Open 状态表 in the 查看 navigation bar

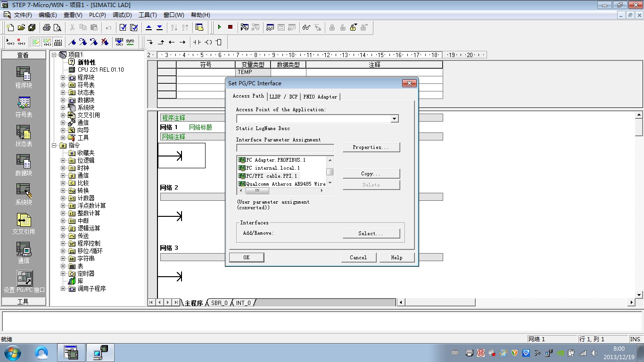click(x=24, y=136)
